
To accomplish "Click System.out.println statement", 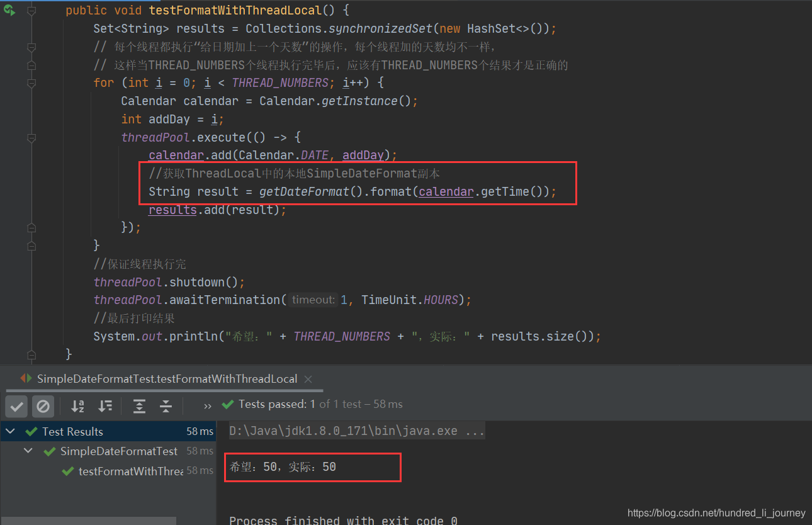I will 347,336.
